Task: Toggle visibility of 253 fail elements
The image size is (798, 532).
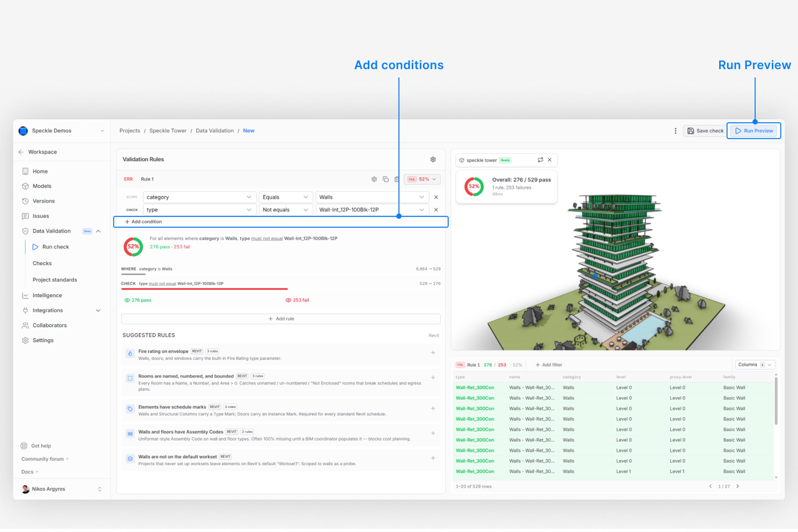Action: tap(297, 300)
